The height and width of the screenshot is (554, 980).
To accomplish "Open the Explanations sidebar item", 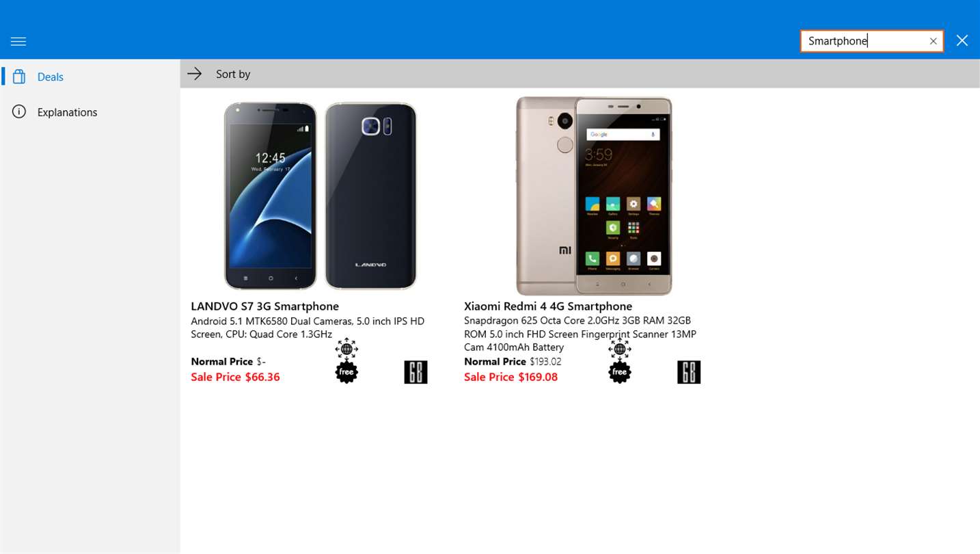I will point(90,112).
